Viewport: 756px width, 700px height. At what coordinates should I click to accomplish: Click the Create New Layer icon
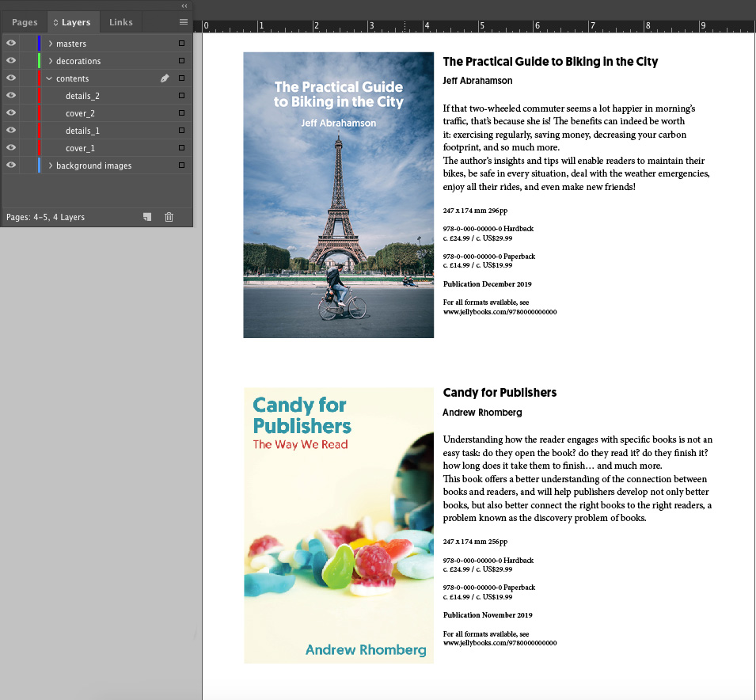pos(147,217)
